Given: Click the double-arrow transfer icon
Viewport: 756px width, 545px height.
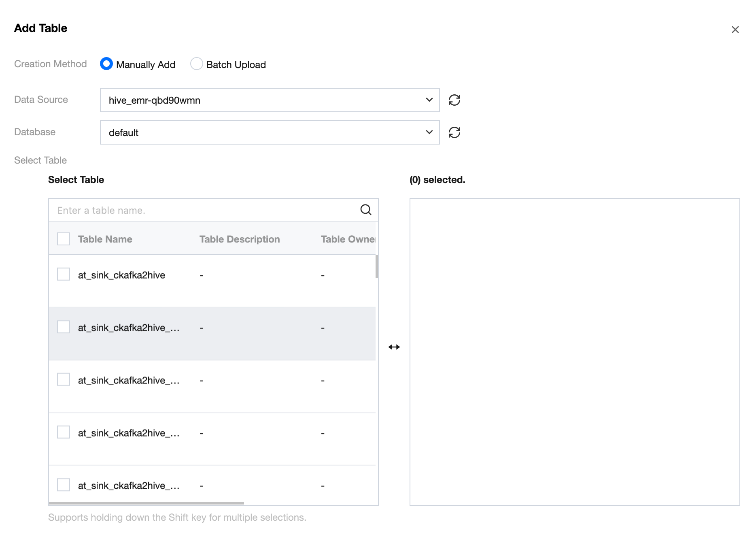Looking at the screenshot, I should pos(394,347).
